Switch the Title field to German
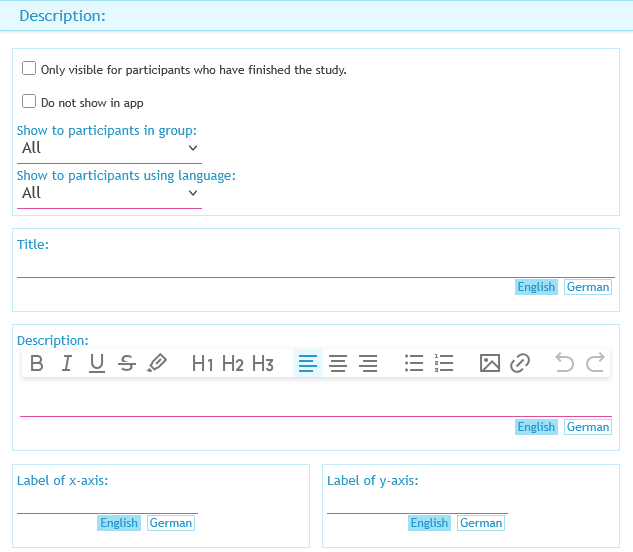 pyautogui.click(x=587, y=287)
